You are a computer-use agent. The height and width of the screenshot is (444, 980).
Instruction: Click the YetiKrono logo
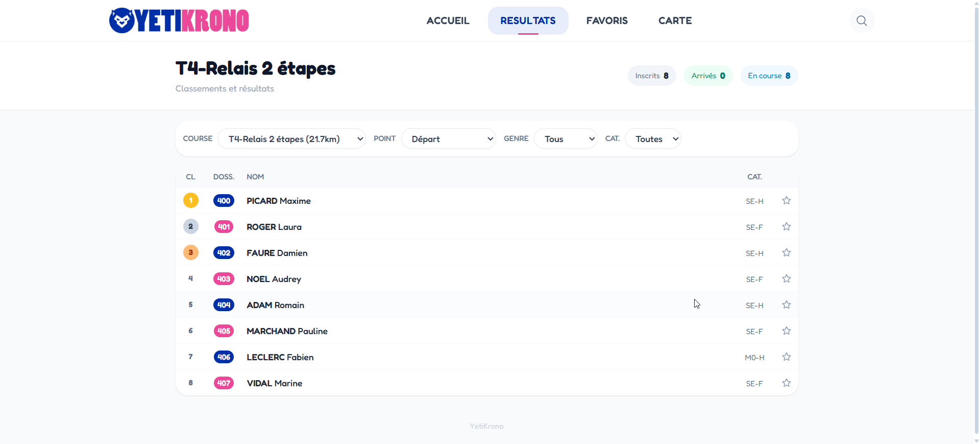click(179, 21)
